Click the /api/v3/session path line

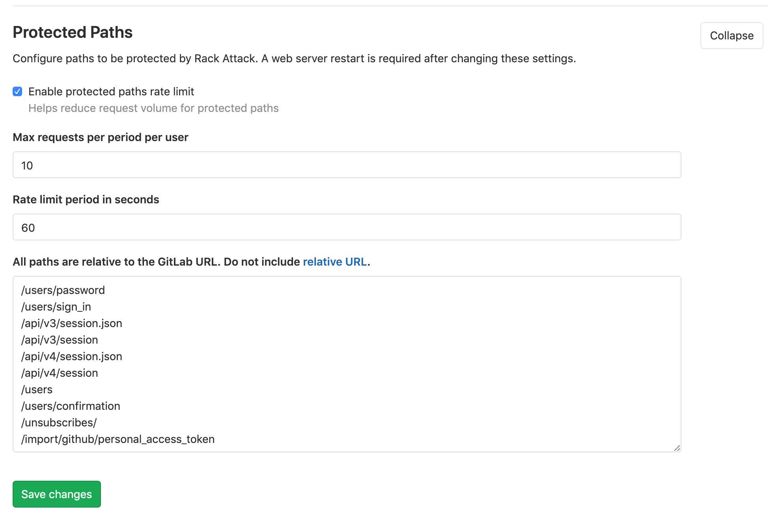(x=60, y=340)
